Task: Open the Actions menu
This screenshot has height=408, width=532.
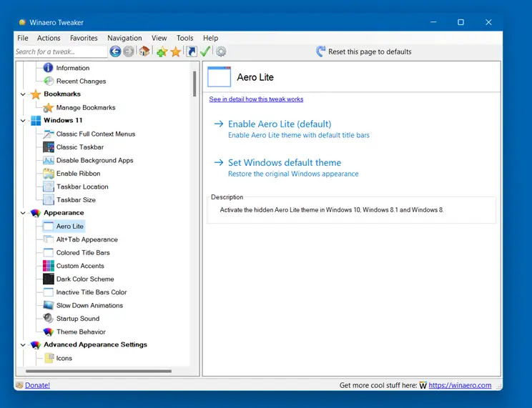Action: tap(49, 38)
